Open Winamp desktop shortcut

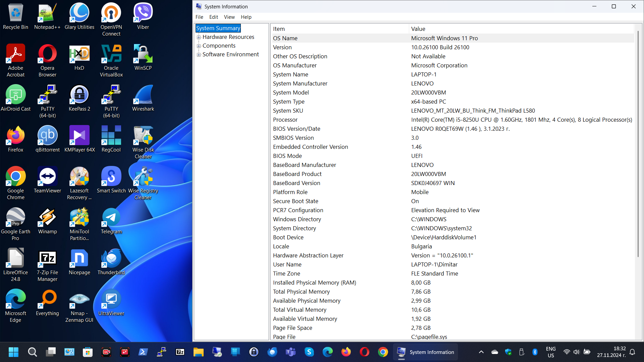(x=47, y=221)
